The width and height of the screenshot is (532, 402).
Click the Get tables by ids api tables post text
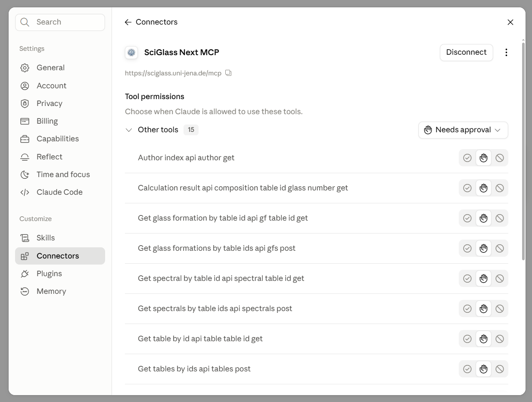point(194,369)
